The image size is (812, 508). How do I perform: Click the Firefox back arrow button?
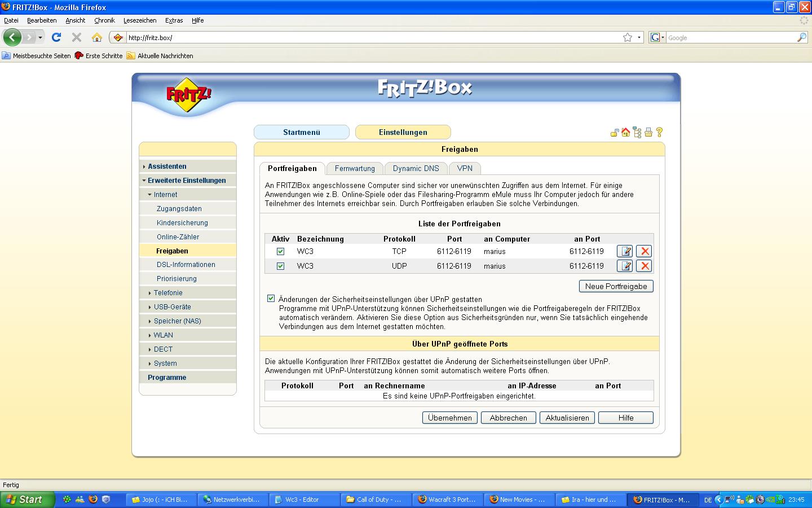12,37
